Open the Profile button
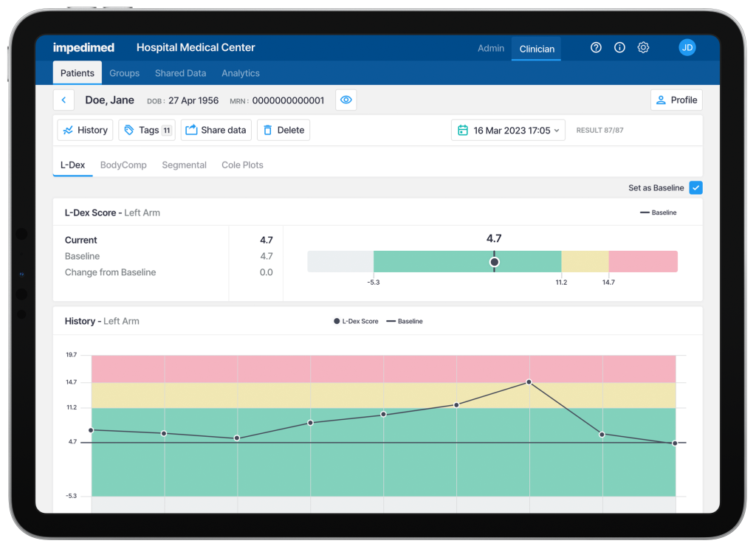 pyautogui.click(x=676, y=100)
